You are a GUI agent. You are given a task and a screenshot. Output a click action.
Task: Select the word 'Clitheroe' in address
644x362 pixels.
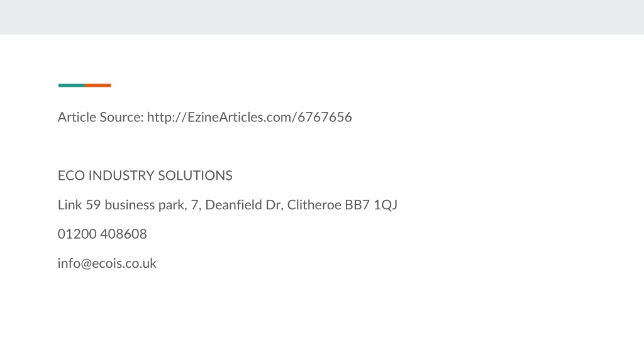[x=314, y=205]
